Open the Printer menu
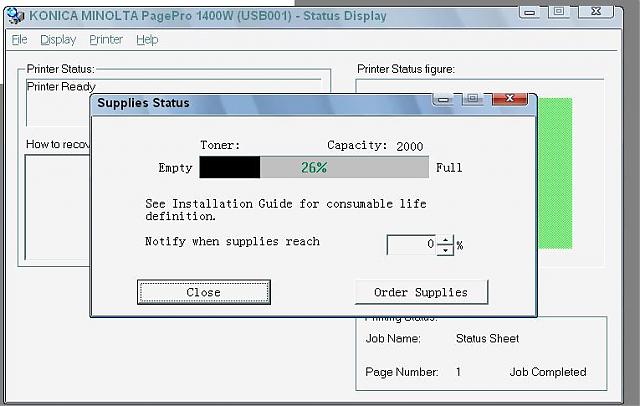640x406 pixels. coord(106,39)
